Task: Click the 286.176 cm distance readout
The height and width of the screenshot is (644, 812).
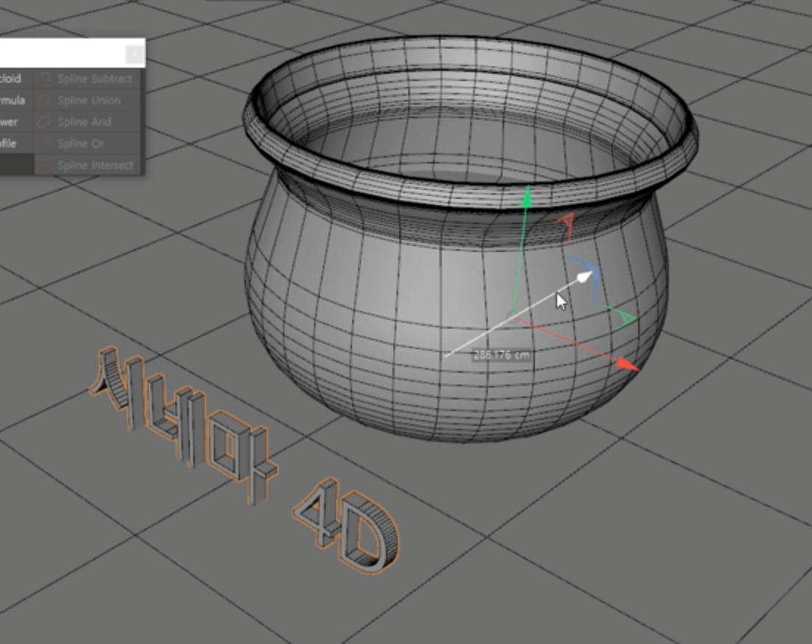Action: [501, 355]
